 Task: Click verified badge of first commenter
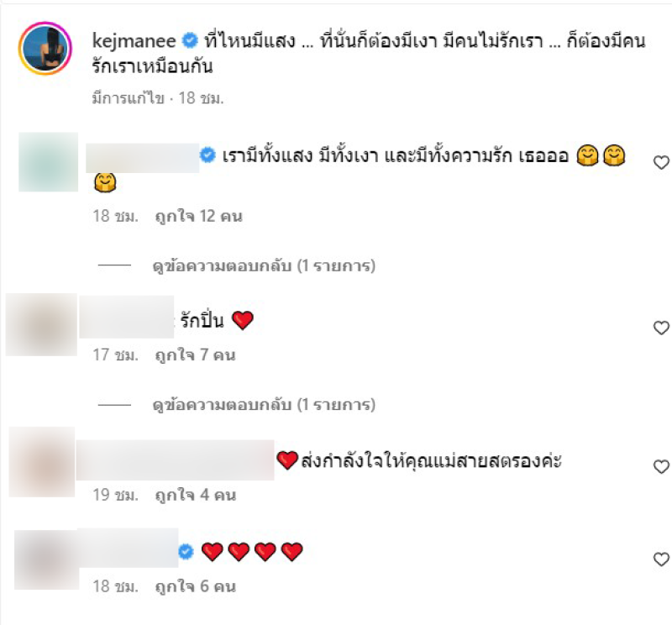(x=207, y=155)
